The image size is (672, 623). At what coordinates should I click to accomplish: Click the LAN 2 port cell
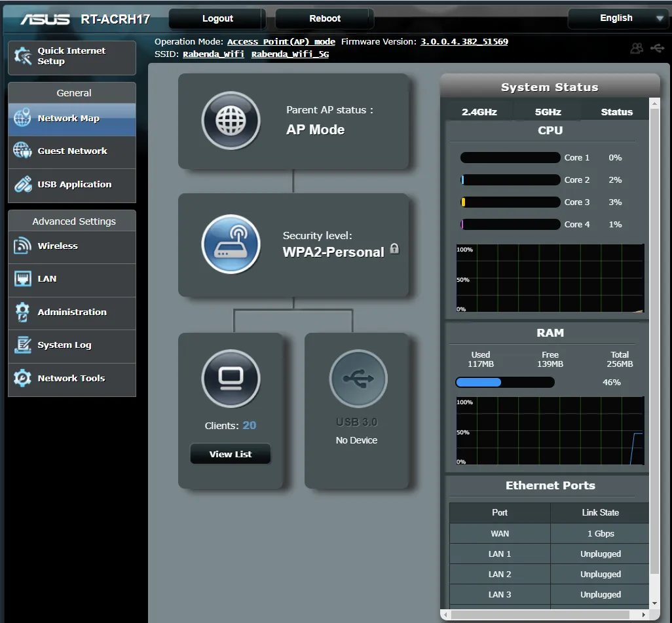[500, 574]
